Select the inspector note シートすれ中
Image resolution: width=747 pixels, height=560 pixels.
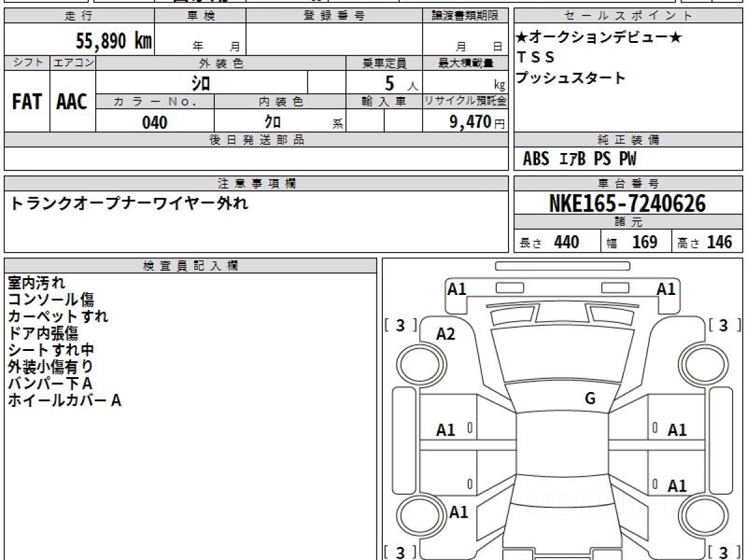pos(50,350)
